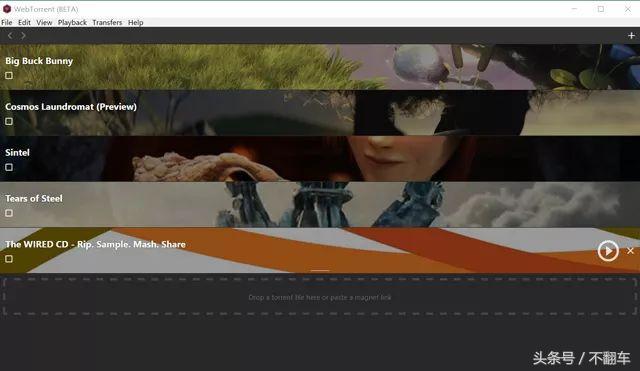
Task: Toggle the Cosmos Laundromat checkbox
Action: tap(9, 121)
